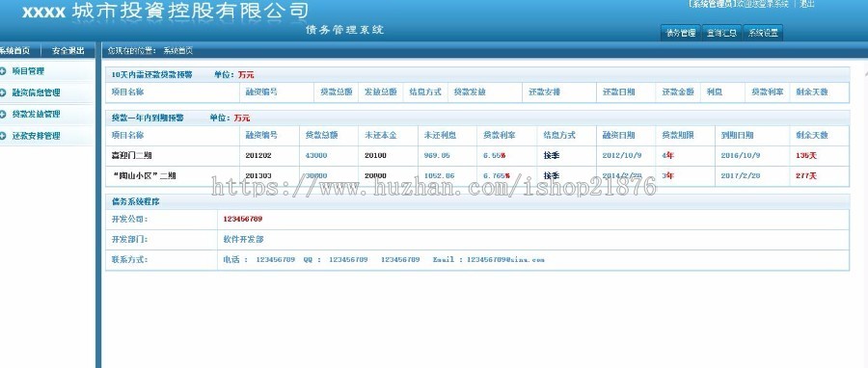Expand 还款安排管理 using its plus icon
This screenshot has height=368, width=868.
coord(3,136)
